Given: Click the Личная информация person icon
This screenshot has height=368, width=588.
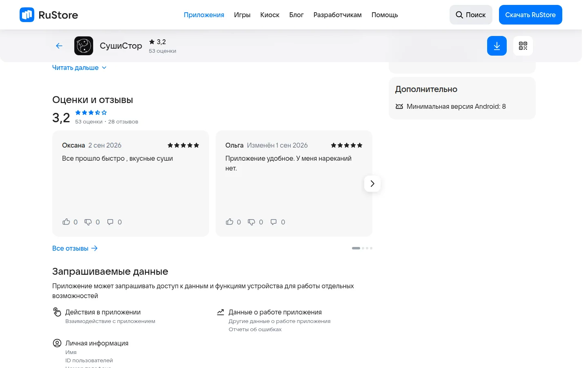Looking at the screenshot, I should (x=57, y=343).
